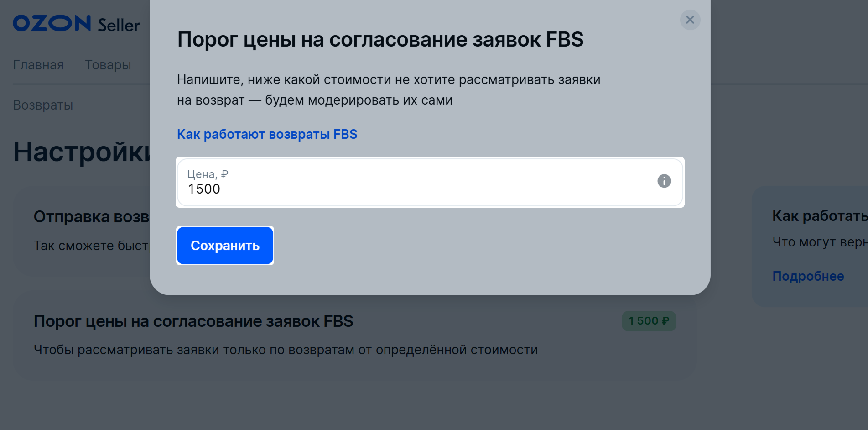Click the dialog title Порог цены на согласование
This screenshot has width=868, height=430.
coord(380,39)
